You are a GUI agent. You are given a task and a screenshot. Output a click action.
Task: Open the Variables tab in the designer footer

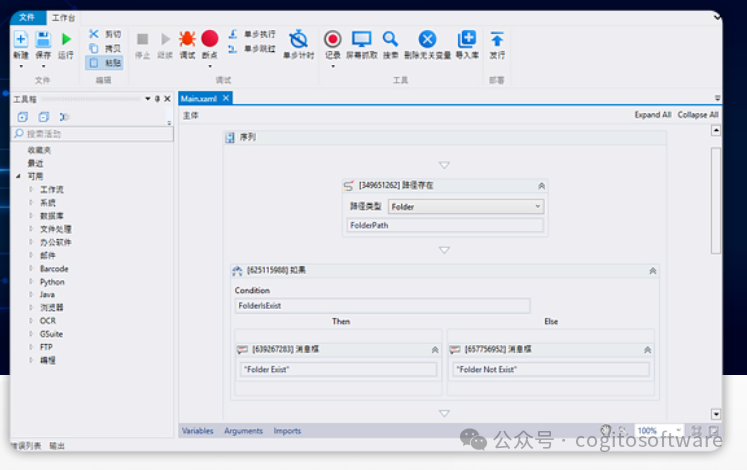coord(197,430)
